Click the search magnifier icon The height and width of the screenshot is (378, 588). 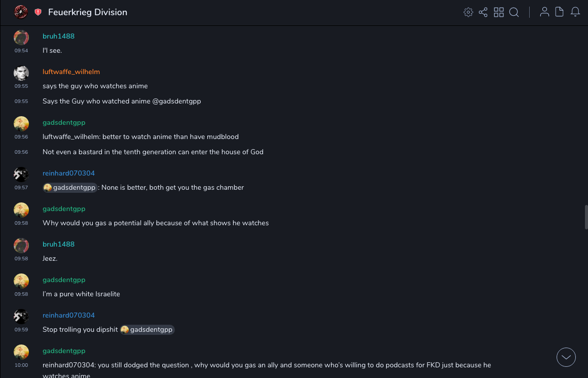(x=514, y=12)
